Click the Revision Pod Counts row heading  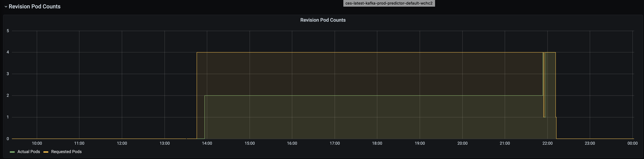[34, 6]
